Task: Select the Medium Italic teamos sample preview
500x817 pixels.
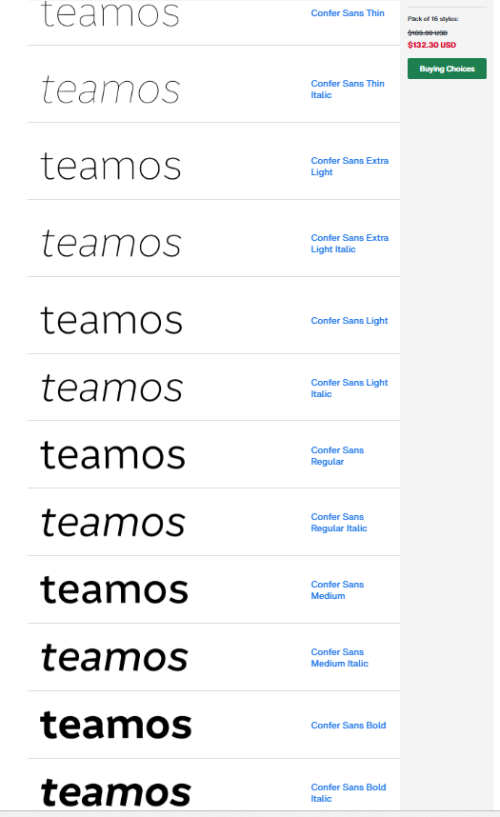Action: click(x=114, y=657)
